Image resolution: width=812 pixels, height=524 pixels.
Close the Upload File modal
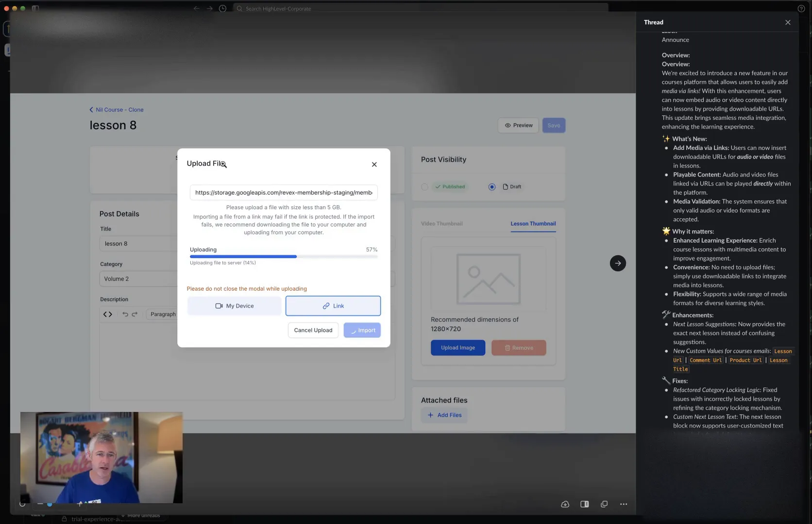click(x=374, y=164)
